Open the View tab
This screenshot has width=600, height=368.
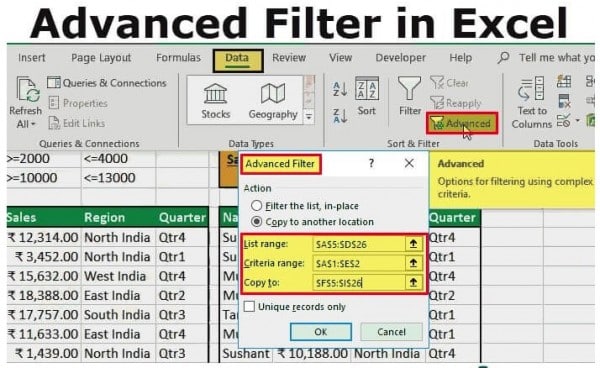[341, 58]
